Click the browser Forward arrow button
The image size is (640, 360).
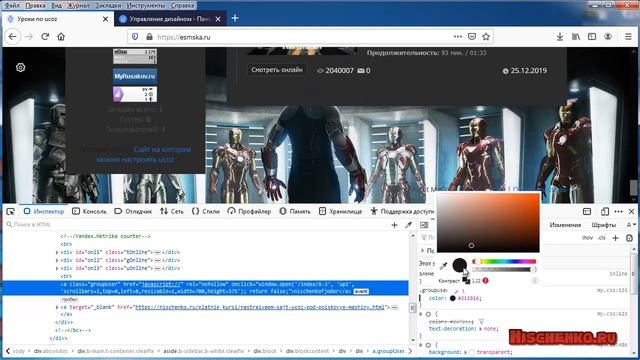(x=29, y=37)
